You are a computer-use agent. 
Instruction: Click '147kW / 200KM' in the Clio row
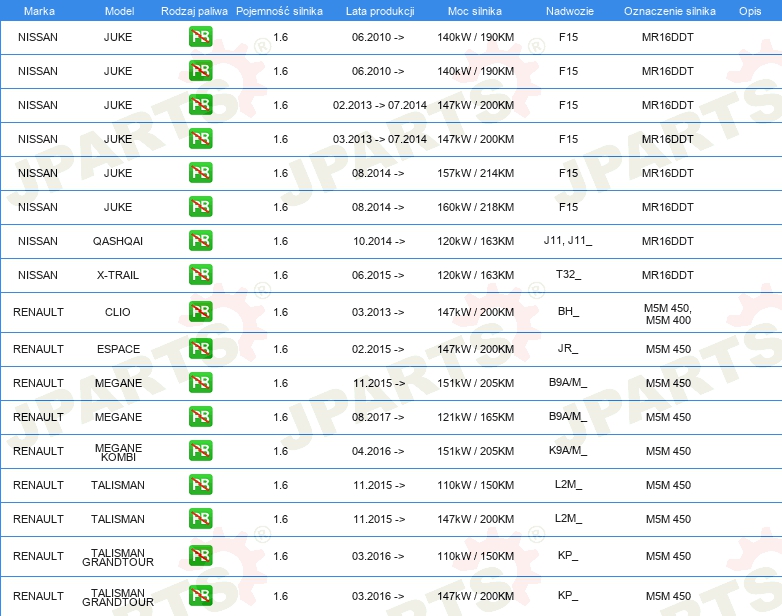pos(475,312)
